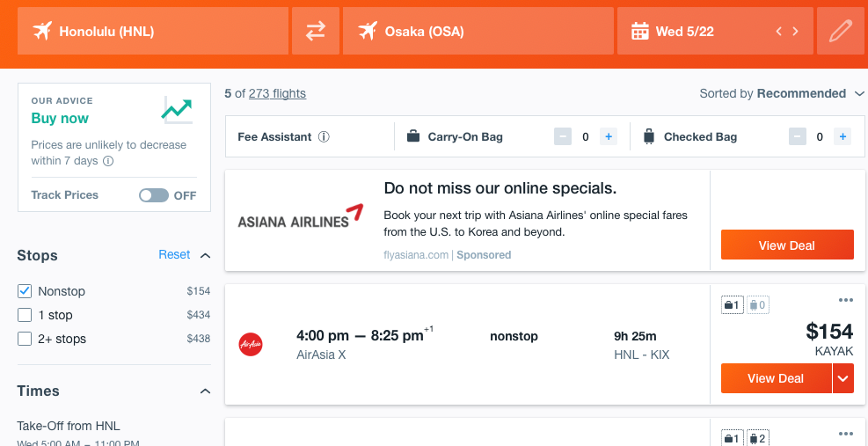Click View Deal on Asiana Airlines ad
The height and width of the screenshot is (446, 868).
click(x=787, y=245)
